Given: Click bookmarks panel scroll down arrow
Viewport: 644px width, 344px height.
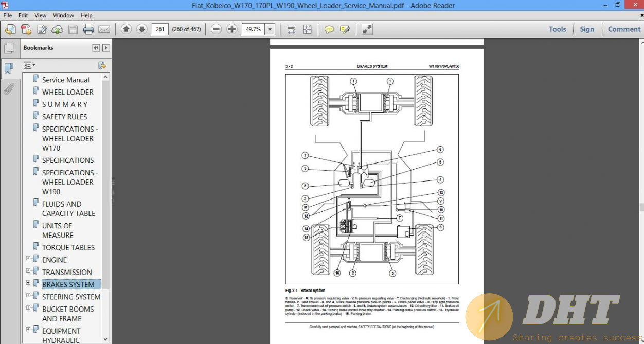Looking at the screenshot, I should 106,339.
